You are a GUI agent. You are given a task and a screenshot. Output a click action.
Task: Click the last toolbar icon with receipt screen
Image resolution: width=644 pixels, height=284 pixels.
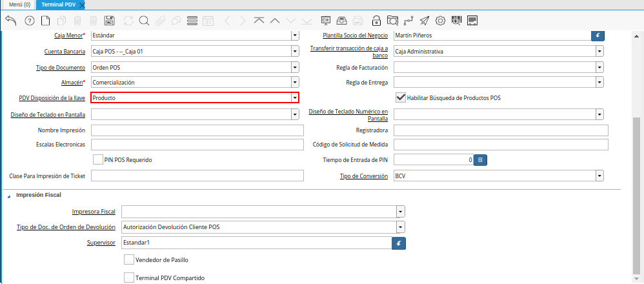point(472,21)
